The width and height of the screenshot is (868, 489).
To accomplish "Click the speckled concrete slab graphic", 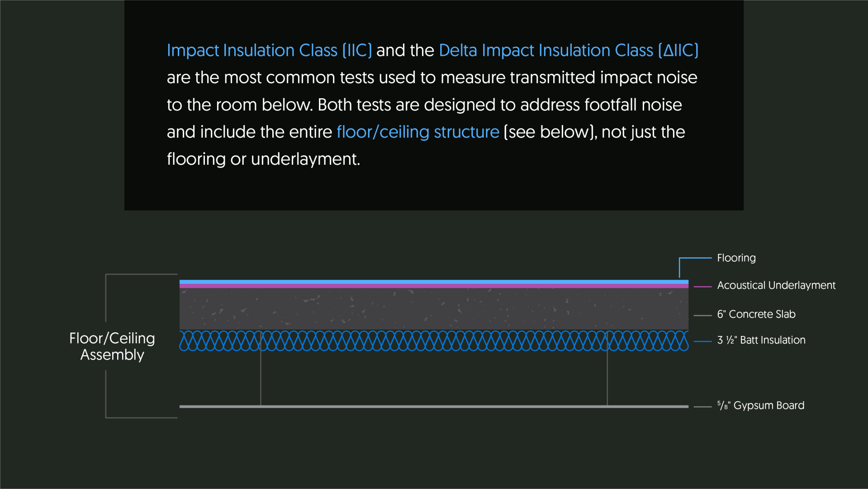I will coord(434,309).
